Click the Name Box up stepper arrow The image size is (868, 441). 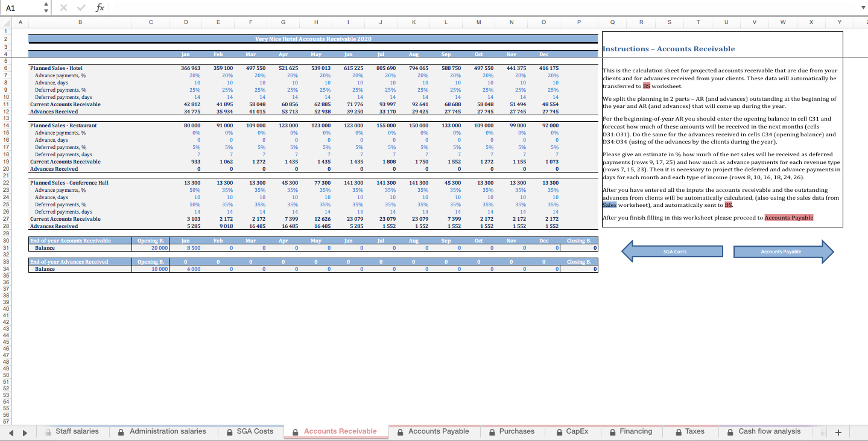point(45,5)
